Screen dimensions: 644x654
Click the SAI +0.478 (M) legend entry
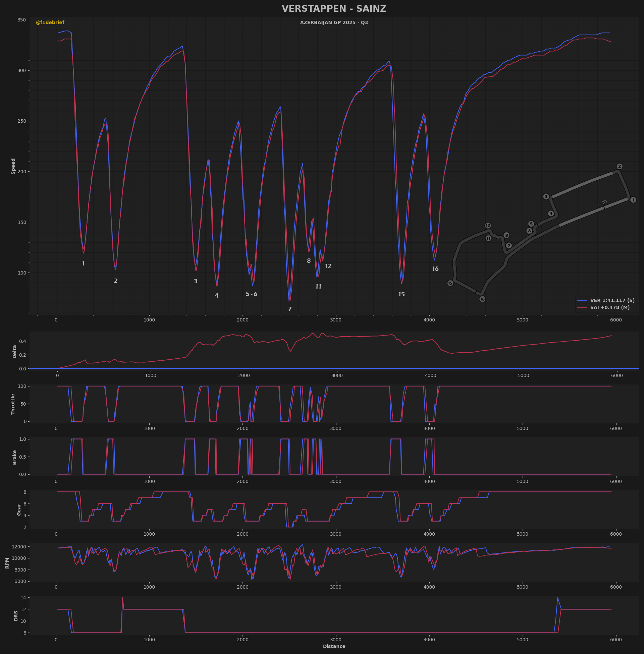click(x=610, y=308)
